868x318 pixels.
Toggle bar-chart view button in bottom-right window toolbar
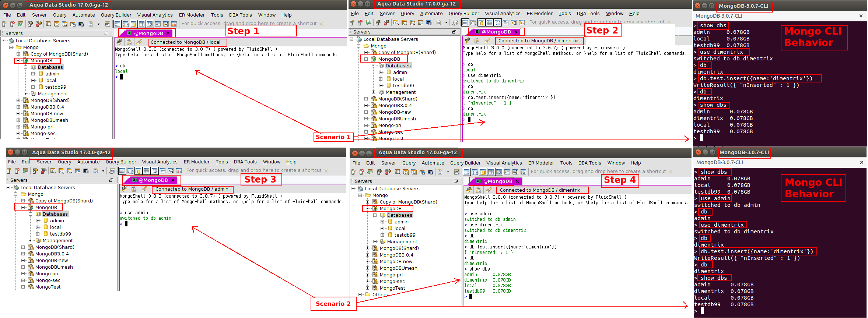[523, 172]
